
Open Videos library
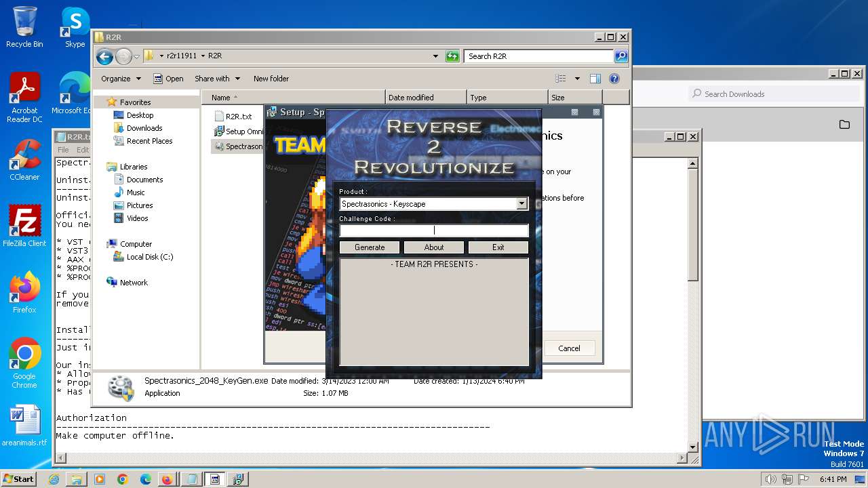click(137, 218)
